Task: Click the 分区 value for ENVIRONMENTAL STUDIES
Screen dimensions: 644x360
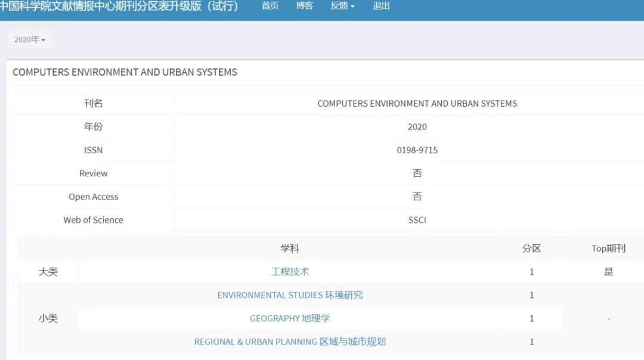Action: [531, 295]
